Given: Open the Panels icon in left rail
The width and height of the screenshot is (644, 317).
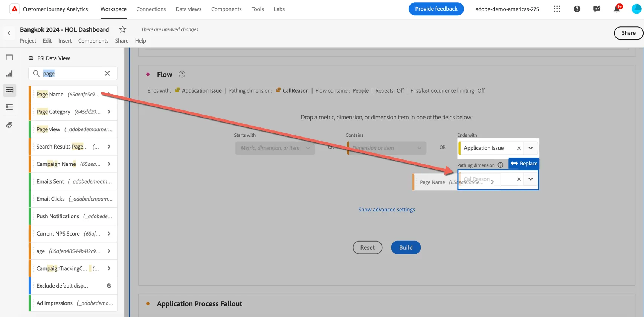Looking at the screenshot, I should [x=9, y=57].
